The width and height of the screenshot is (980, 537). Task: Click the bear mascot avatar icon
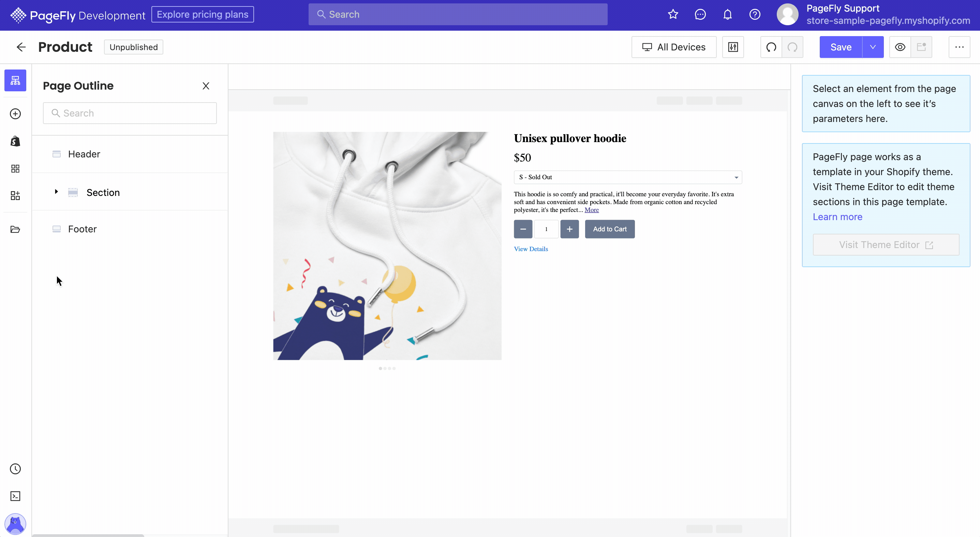click(15, 524)
